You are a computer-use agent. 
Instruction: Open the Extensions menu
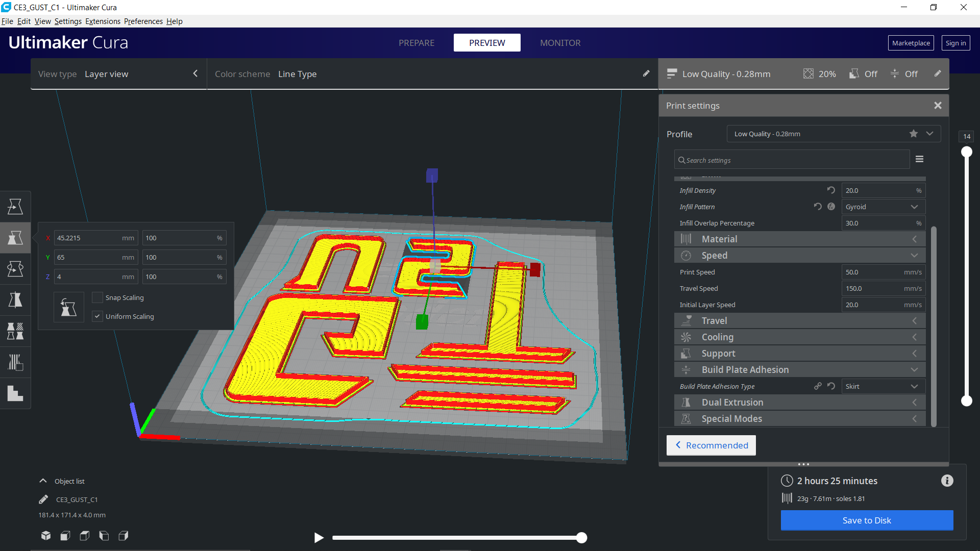coord(103,21)
